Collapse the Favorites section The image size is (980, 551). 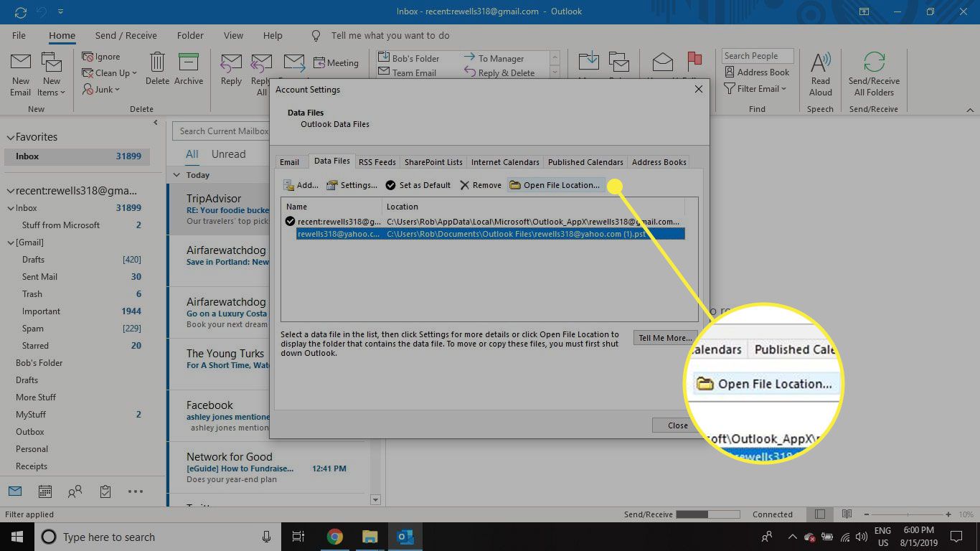point(10,137)
